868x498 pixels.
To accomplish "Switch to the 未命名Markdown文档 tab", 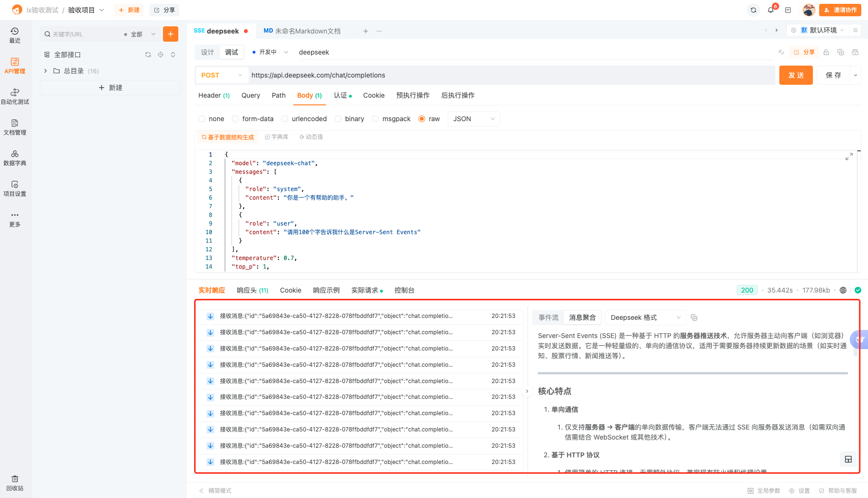I will (302, 31).
